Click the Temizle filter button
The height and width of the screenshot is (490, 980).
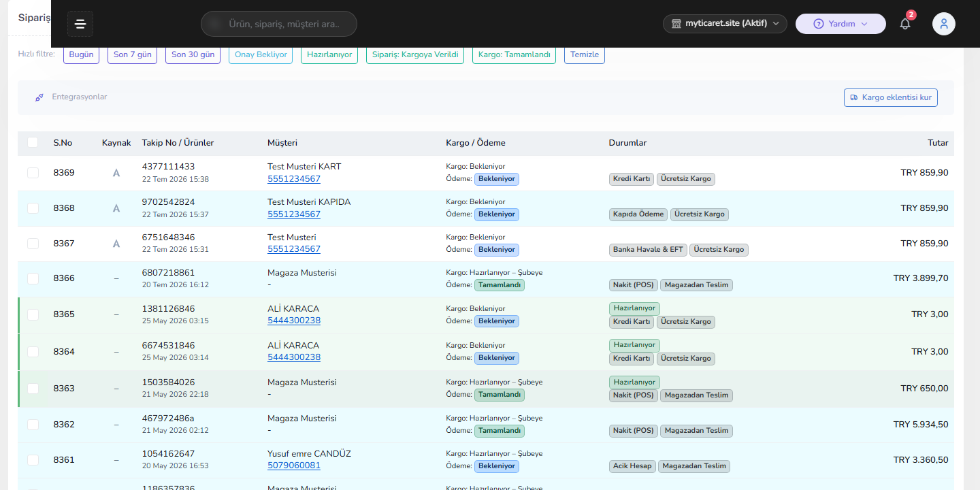pyautogui.click(x=585, y=54)
